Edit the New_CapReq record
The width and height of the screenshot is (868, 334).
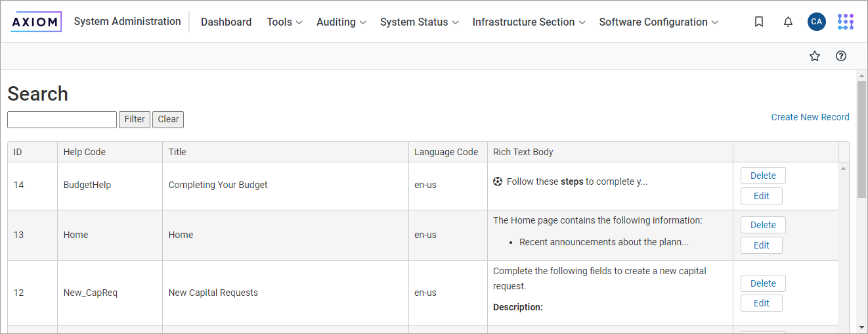pos(761,303)
